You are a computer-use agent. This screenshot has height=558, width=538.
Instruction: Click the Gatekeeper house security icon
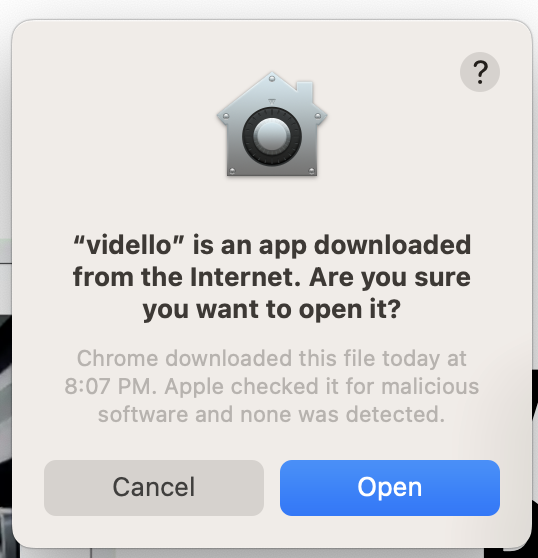pyautogui.click(x=272, y=124)
